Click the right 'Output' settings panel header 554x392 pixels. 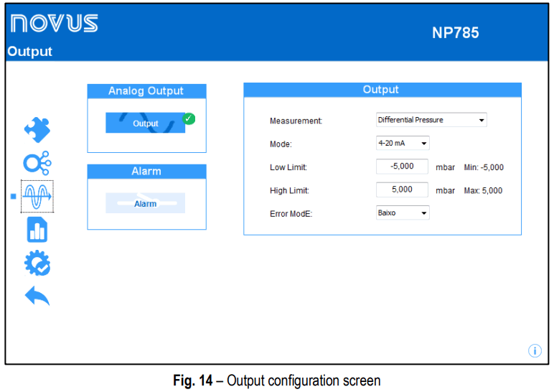coord(382,90)
